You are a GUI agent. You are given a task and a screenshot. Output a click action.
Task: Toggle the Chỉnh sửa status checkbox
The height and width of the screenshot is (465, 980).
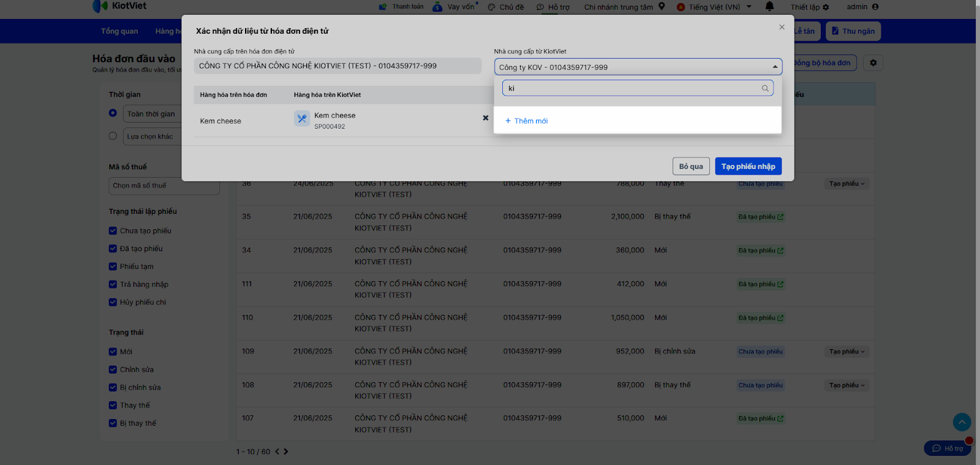(x=113, y=369)
